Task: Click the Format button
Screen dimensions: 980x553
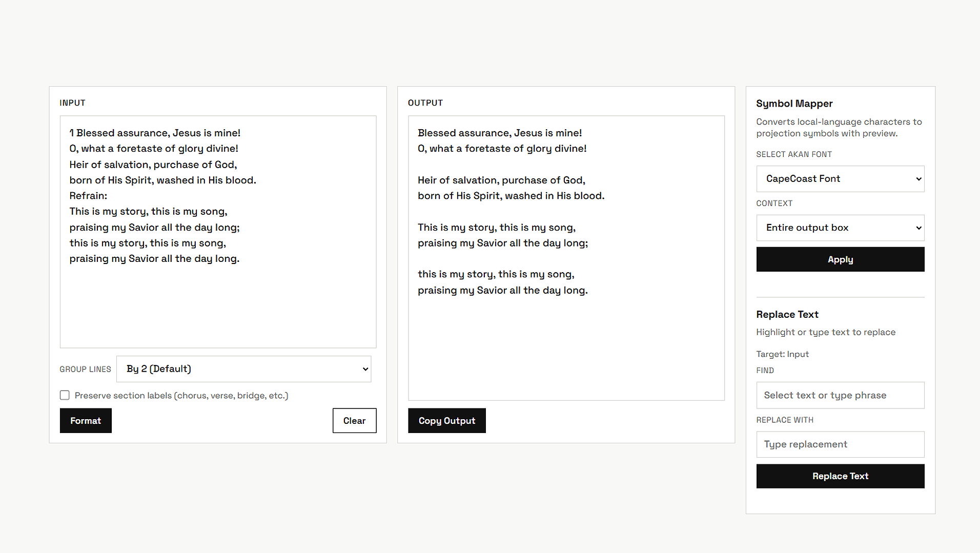Action: [x=86, y=421]
